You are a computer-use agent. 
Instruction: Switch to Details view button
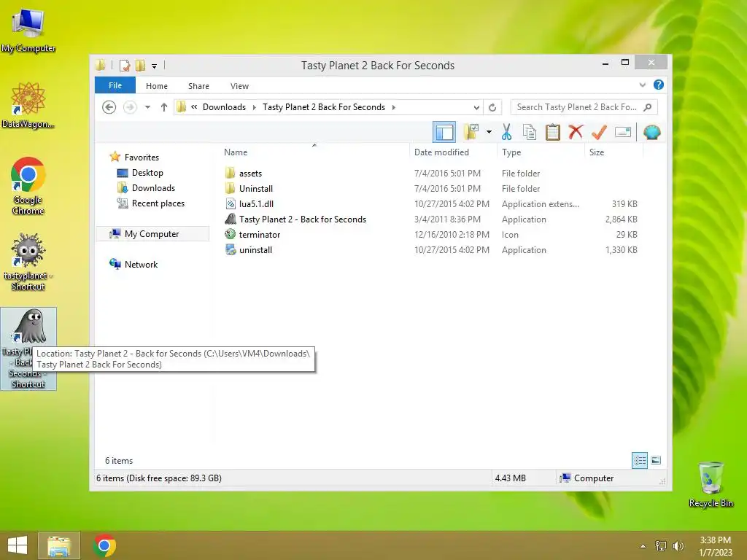(x=639, y=460)
